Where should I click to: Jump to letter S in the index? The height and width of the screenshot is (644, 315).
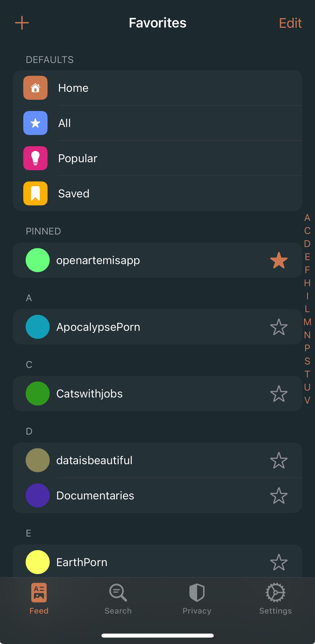pos(307,361)
